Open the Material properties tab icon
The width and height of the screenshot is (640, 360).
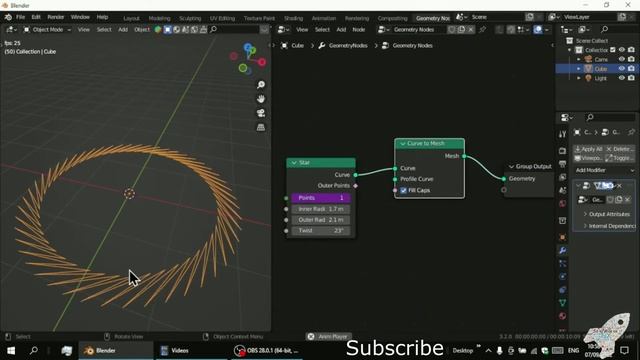pos(562,316)
